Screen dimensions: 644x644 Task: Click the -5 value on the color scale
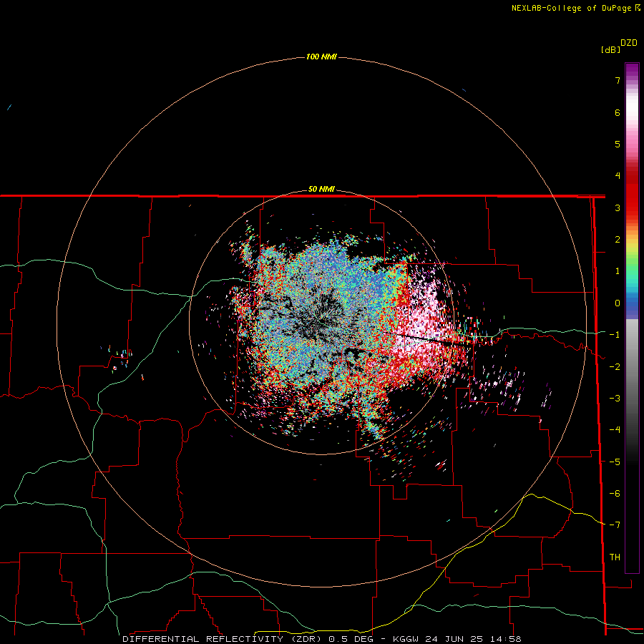[x=615, y=462]
